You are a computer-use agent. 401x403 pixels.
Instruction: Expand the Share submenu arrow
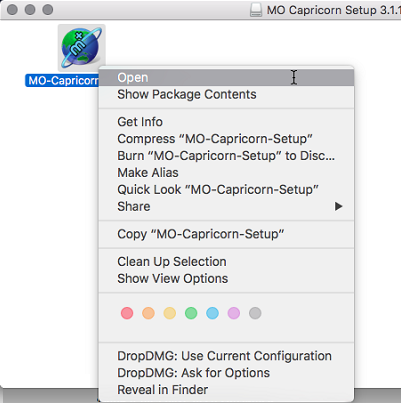[x=339, y=206]
